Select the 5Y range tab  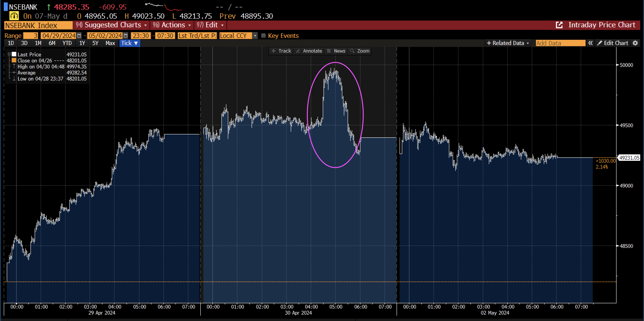click(95, 43)
